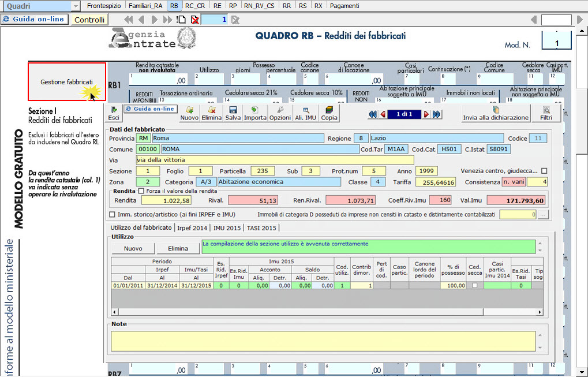Viewport: 588px width, 377px height.
Task: Open browse button for category D immobili
Action: tap(543, 215)
